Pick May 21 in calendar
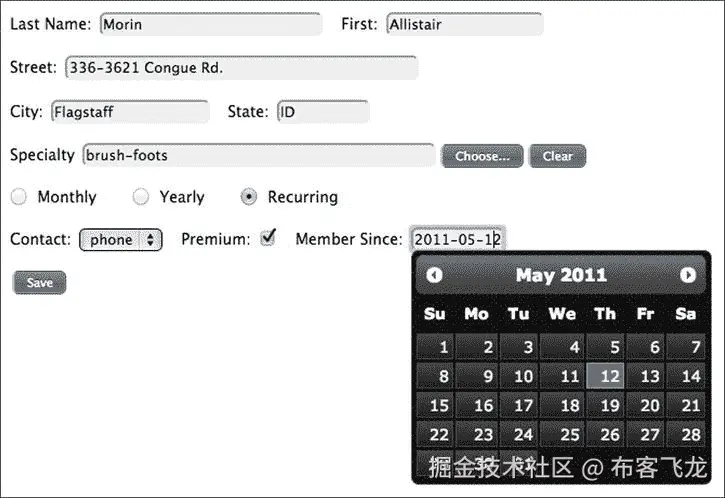Screen dimensions: 725x498 686,405
